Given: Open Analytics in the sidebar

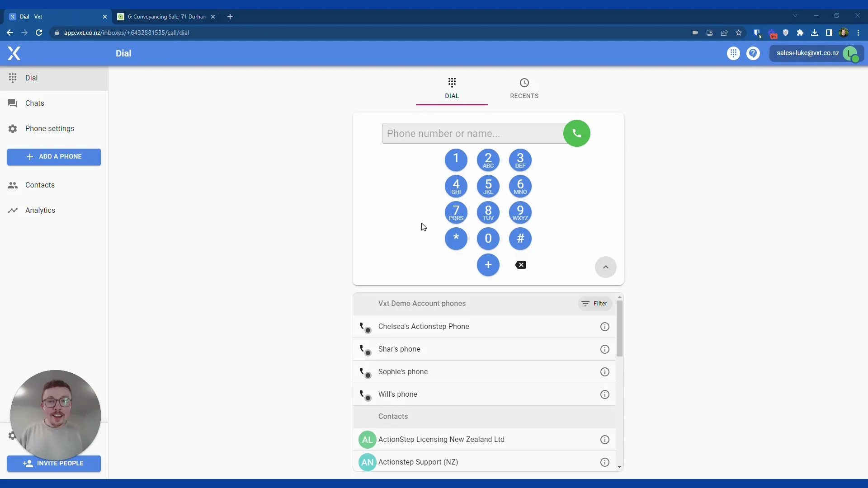Looking at the screenshot, I should pyautogui.click(x=40, y=210).
